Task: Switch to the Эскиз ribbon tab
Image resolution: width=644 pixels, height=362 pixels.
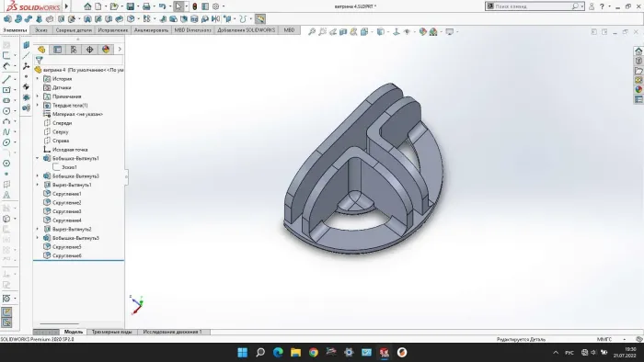Action: pyautogui.click(x=41, y=30)
